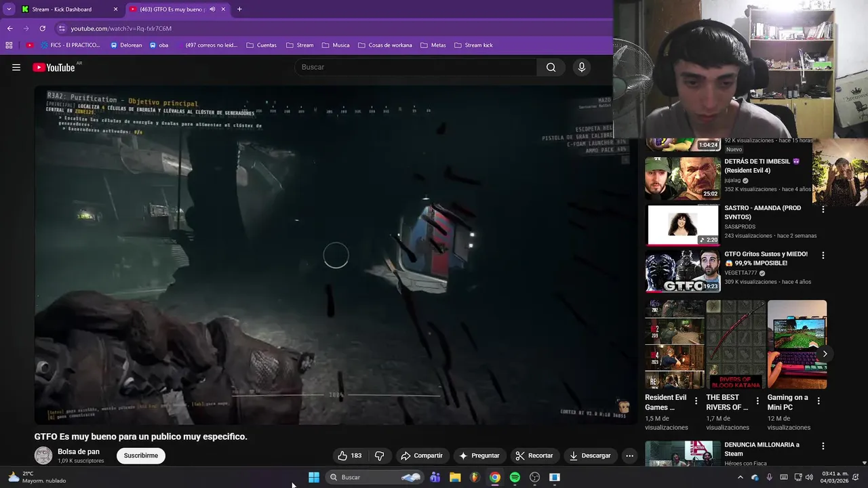Share the video via Compartir
Screen dimensions: 868x488
click(421, 455)
